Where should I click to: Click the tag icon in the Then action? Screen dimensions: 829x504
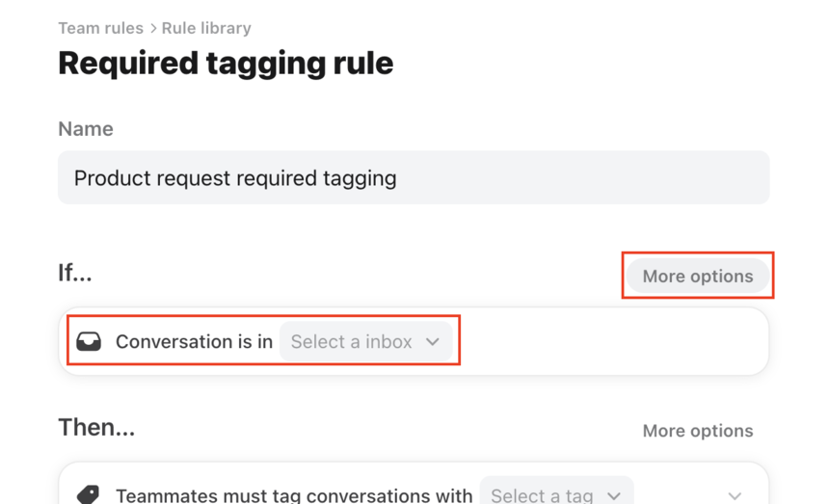pos(88,494)
